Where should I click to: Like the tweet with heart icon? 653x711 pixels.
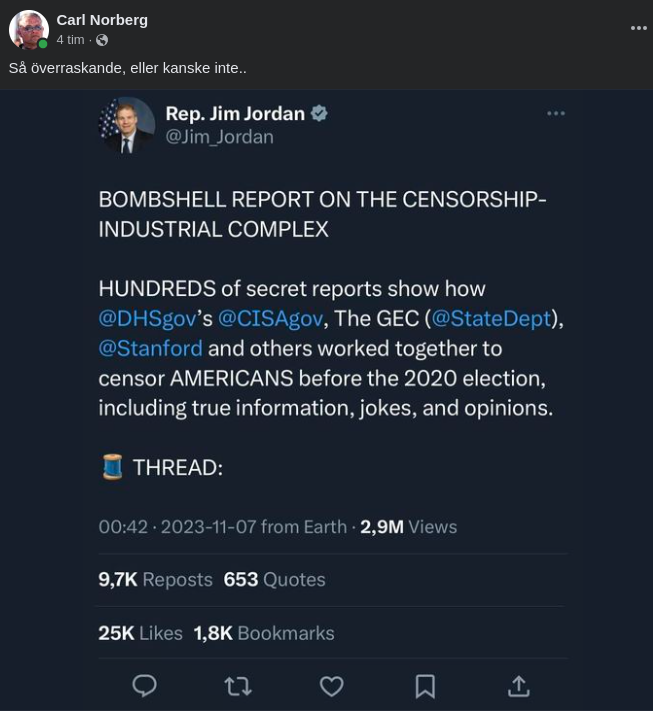click(x=331, y=686)
